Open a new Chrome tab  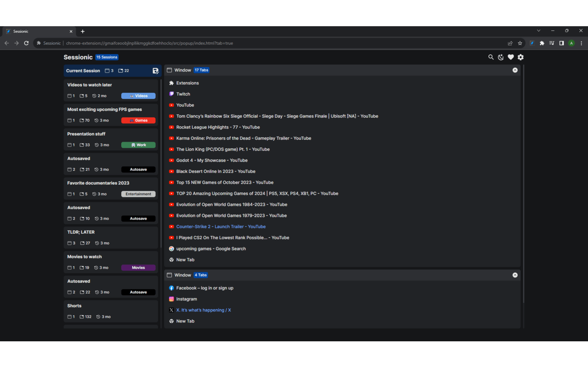click(x=83, y=31)
